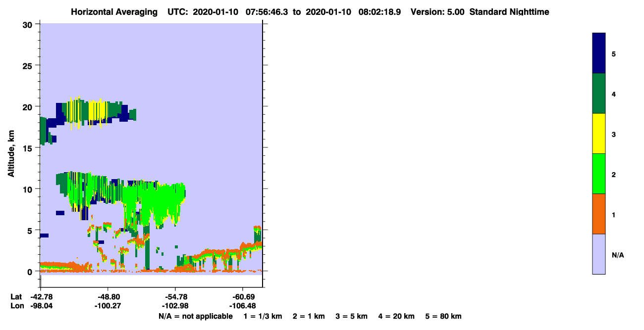The width and height of the screenshot is (644, 330).
Task: Click the longitude value -106.48
Action: (242, 306)
